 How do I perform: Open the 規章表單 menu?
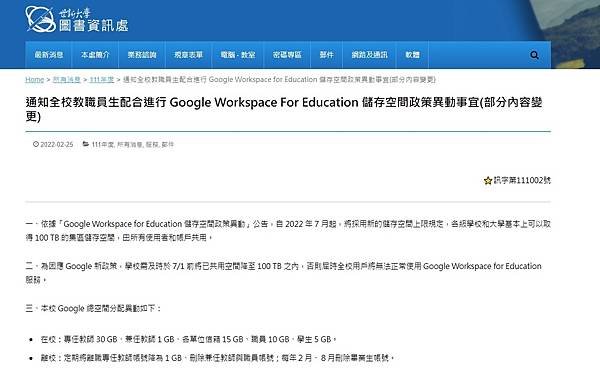pyautogui.click(x=188, y=55)
